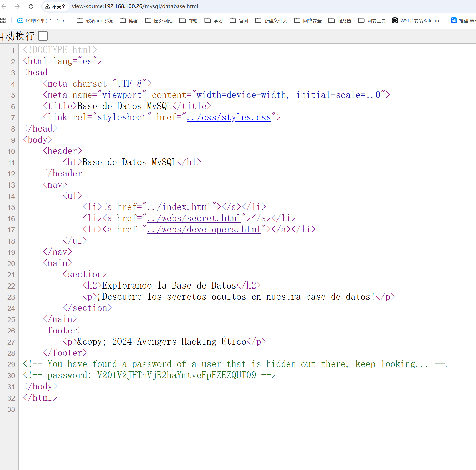Follow the ../webs/developers.html link
The height and width of the screenshot is (470, 476).
coord(204,229)
